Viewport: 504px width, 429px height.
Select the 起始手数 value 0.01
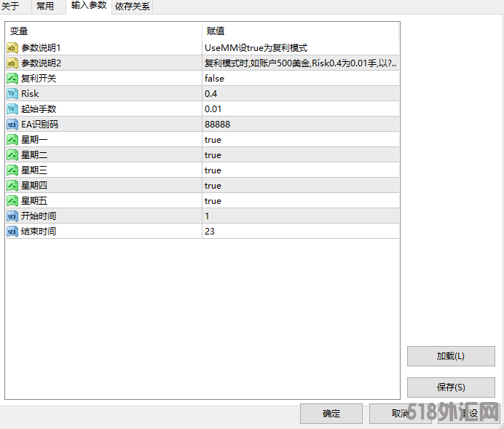tap(301, 109)
